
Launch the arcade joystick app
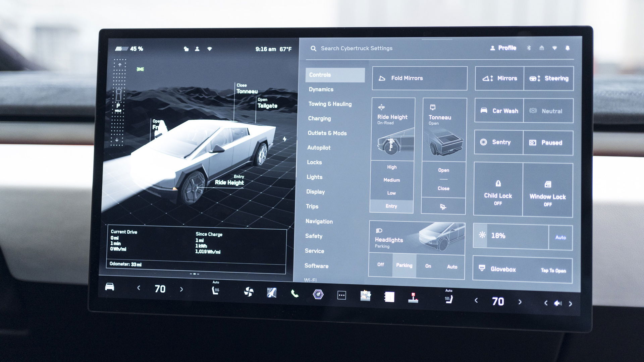coord(413,297)
